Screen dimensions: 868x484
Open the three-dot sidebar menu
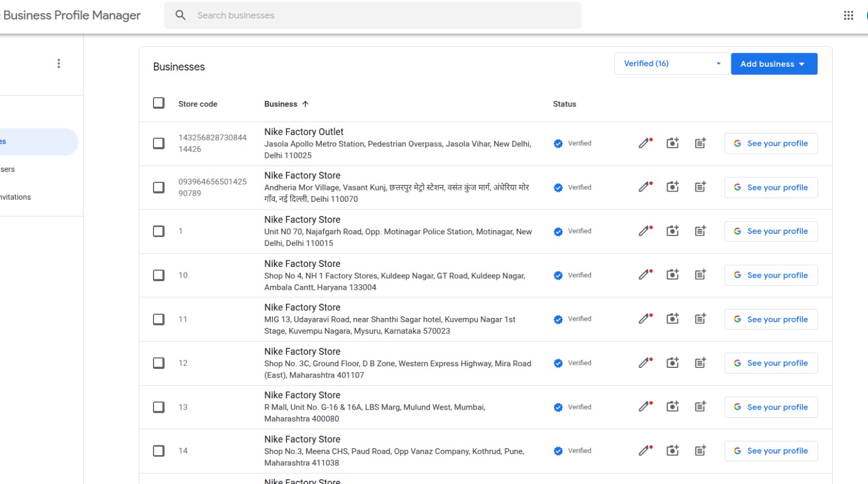click(x=59, y=63)
